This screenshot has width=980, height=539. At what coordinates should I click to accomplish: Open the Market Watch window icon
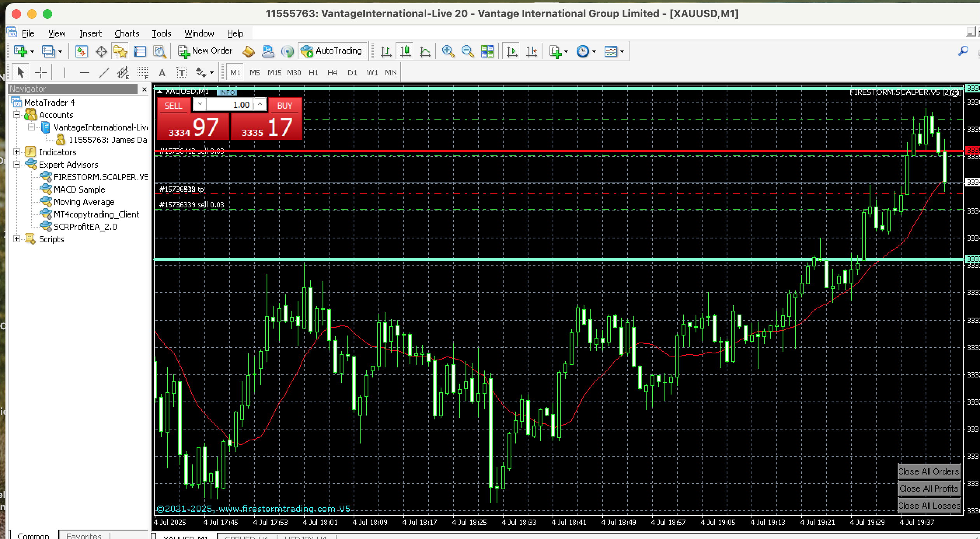click(81, 51)
